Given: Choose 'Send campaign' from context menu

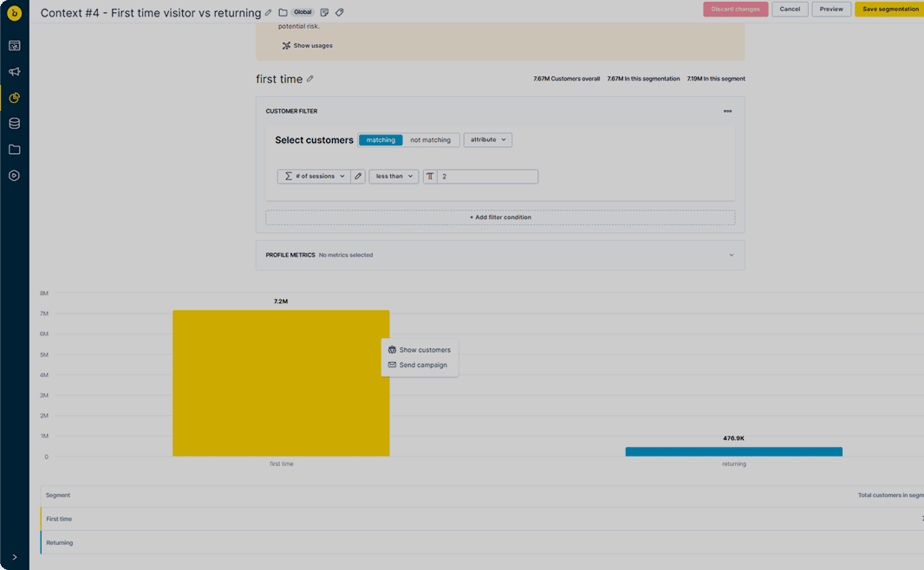Looking at the screenshot, I should [422, 366].
